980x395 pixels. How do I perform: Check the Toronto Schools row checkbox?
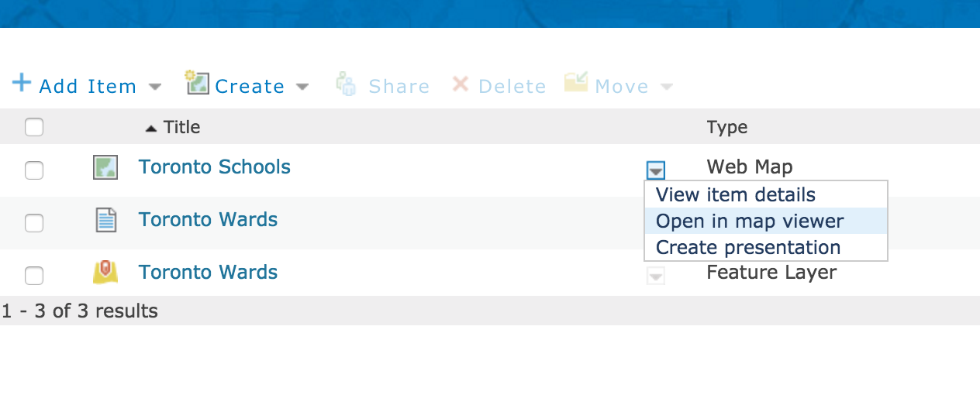point(34,170)
